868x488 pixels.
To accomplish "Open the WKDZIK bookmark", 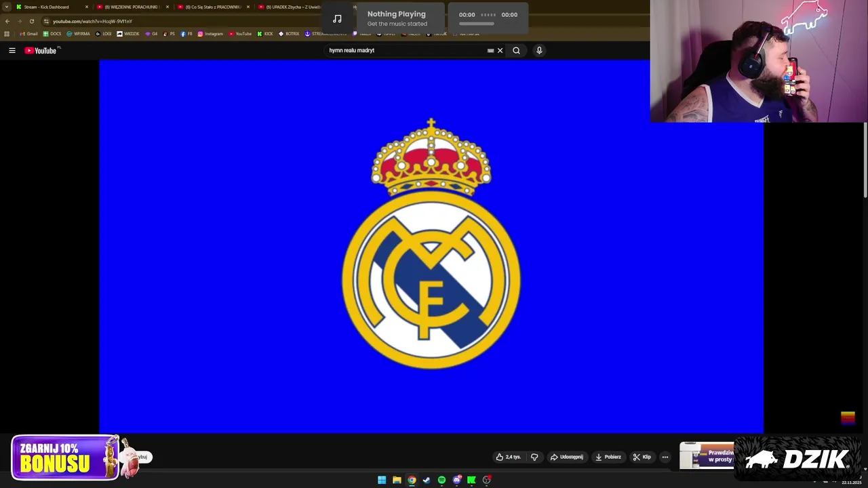I will 128,34.
